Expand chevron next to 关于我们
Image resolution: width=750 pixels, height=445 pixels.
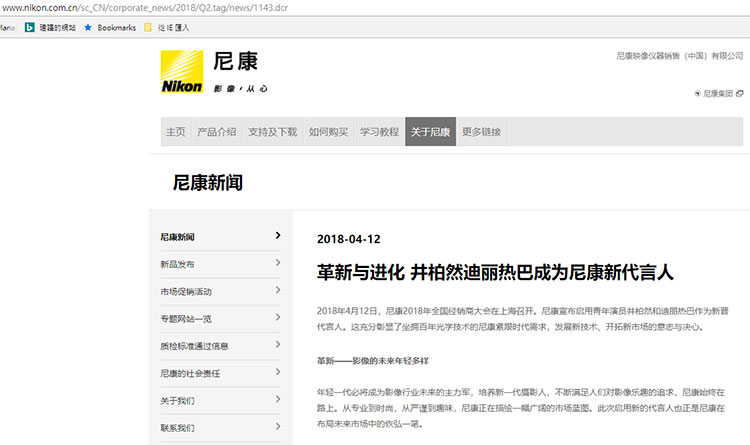pyautogui.click(x=278, y=399)
